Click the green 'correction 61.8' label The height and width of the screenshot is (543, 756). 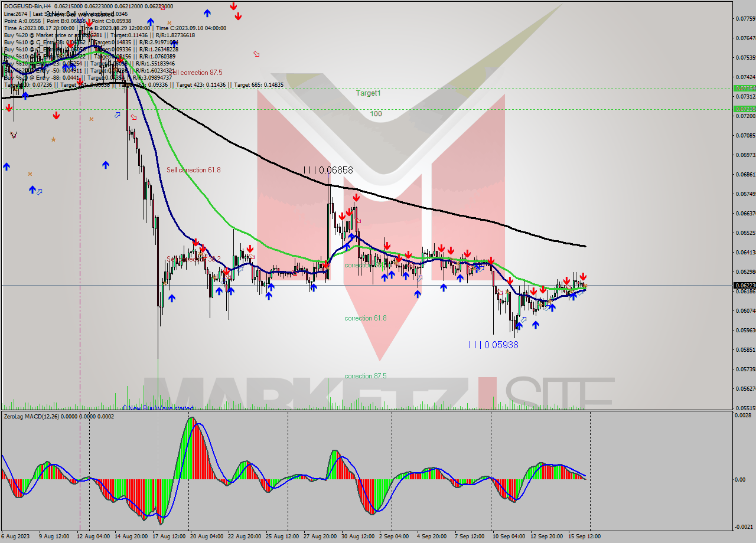point(366,318)
